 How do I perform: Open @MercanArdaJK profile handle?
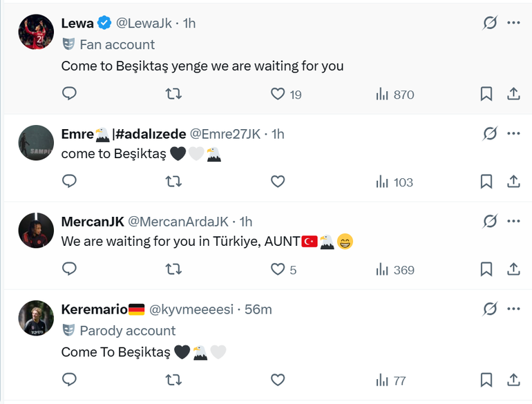click(x=178, y=222)
